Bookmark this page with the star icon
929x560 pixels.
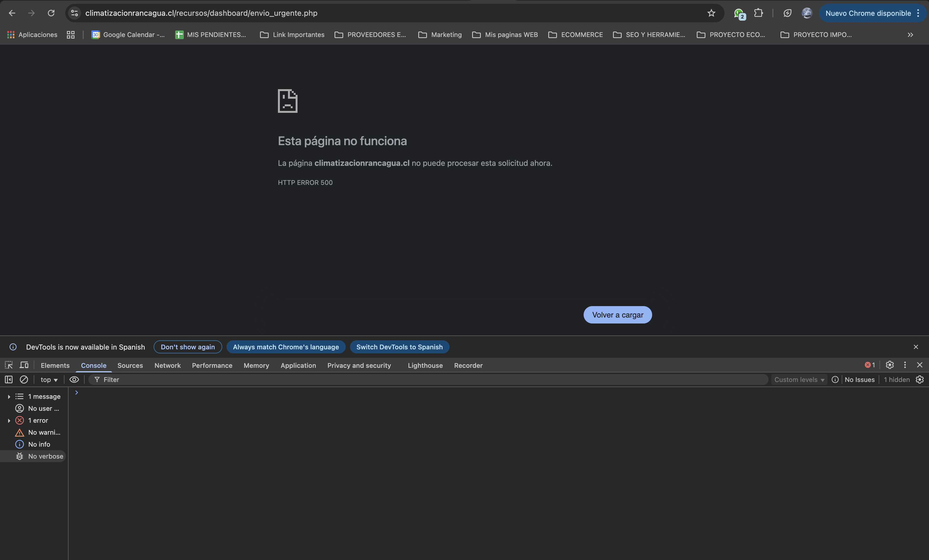click(x=711, y=13)
